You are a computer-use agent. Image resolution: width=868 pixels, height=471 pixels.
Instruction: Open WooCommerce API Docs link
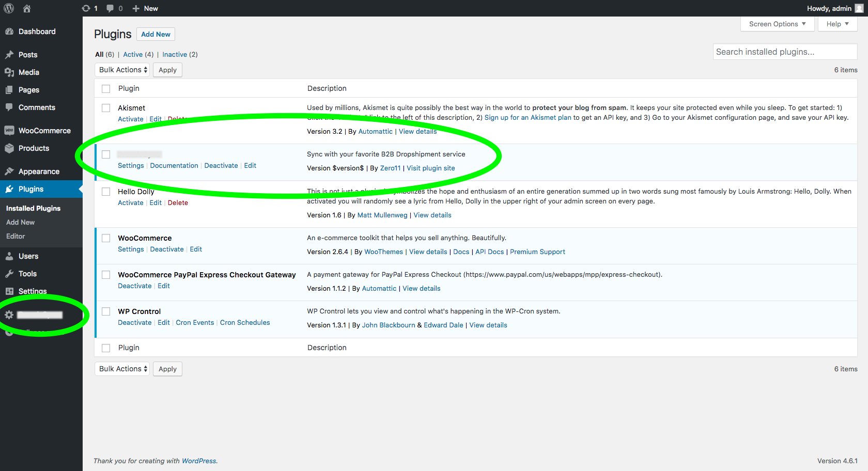(x=489, y=252)
